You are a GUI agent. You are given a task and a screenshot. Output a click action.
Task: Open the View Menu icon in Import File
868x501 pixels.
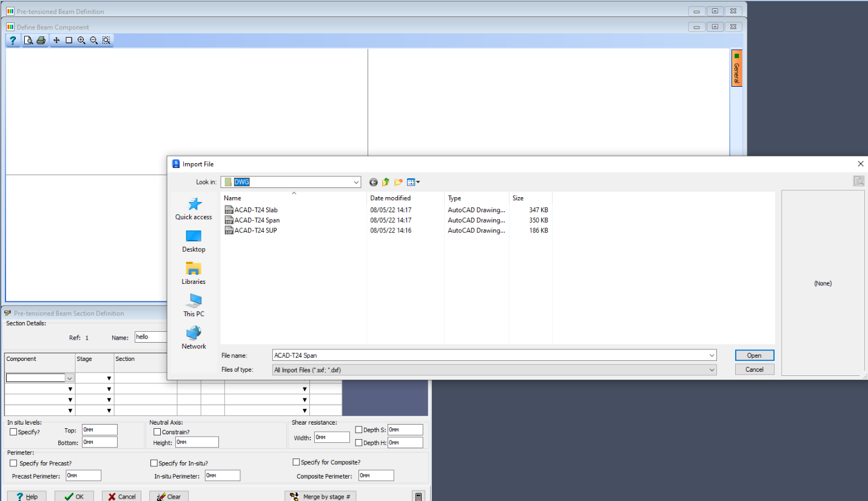(413, 182)
